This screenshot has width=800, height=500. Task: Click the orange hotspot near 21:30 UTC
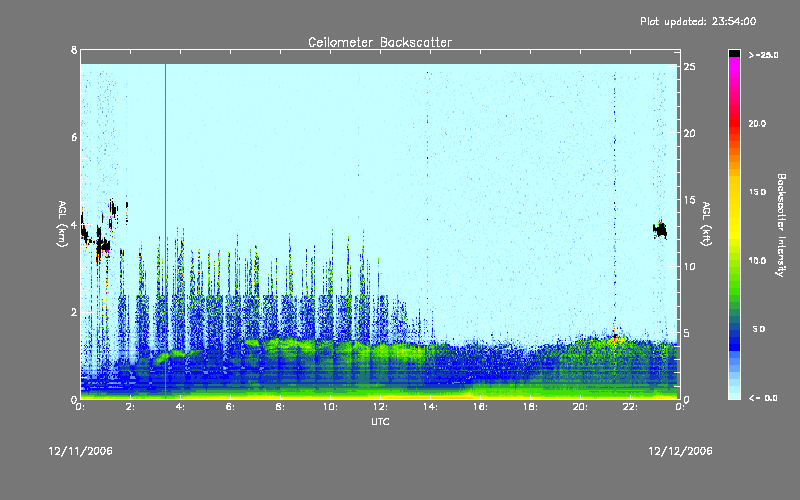[616, 337]
